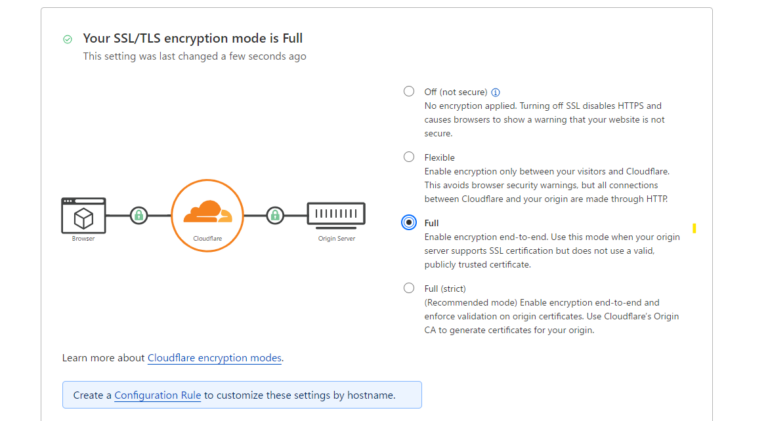Click the yellow marker next to Full
Viewport: 768px width, 421px height.
click(x=694, y=228)
